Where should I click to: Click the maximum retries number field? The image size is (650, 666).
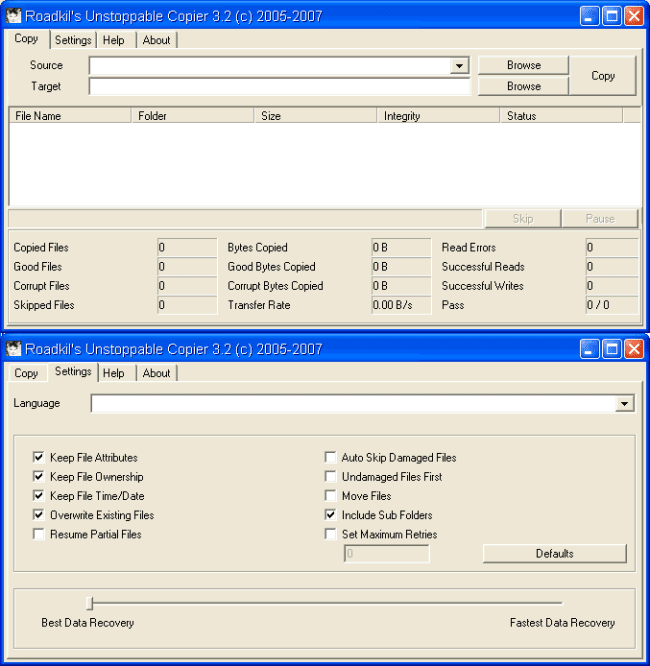[x=387, y=553]
